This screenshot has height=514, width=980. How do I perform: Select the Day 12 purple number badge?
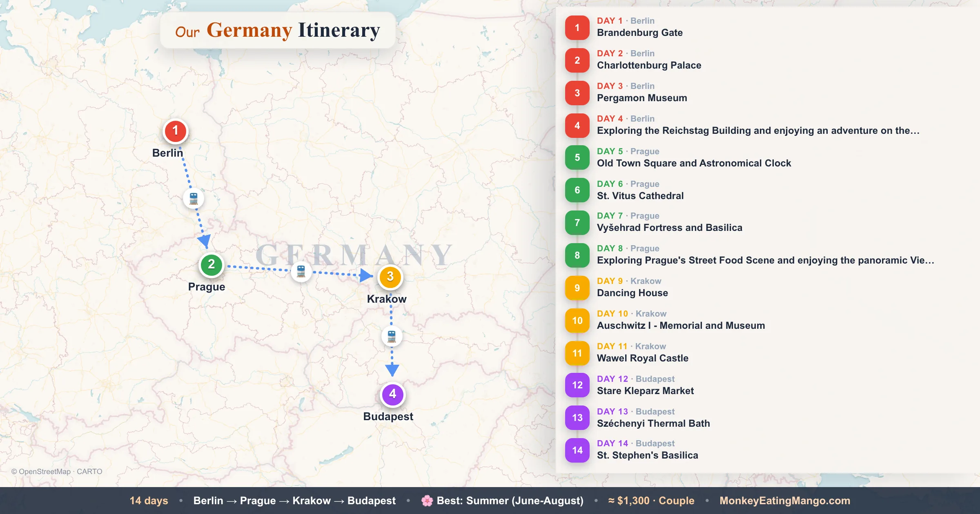(577, 385)
